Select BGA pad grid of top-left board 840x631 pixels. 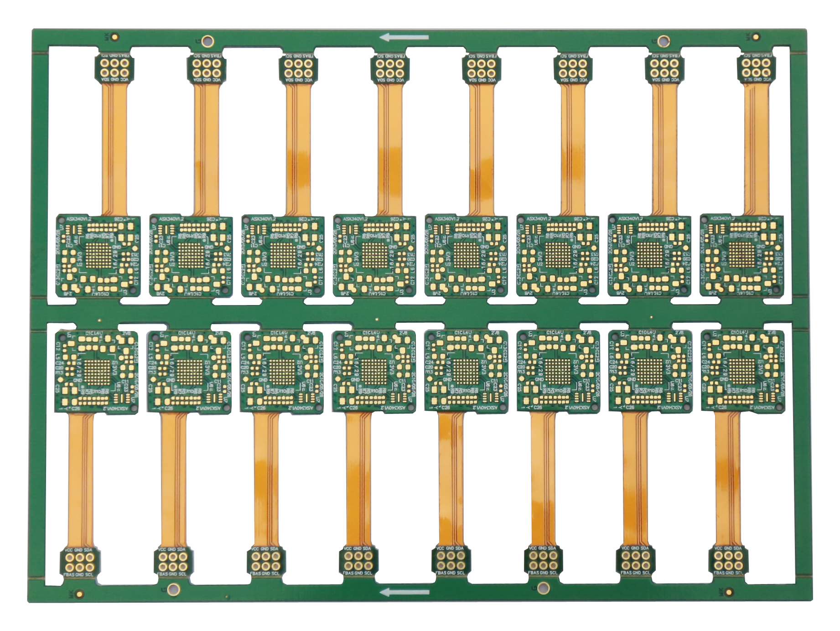[x=99, y=255]
